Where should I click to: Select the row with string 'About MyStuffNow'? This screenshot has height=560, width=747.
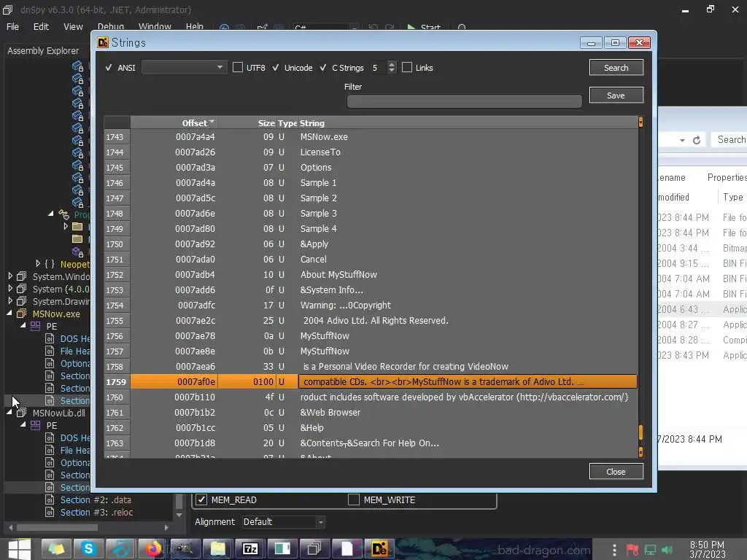(371, 275)
